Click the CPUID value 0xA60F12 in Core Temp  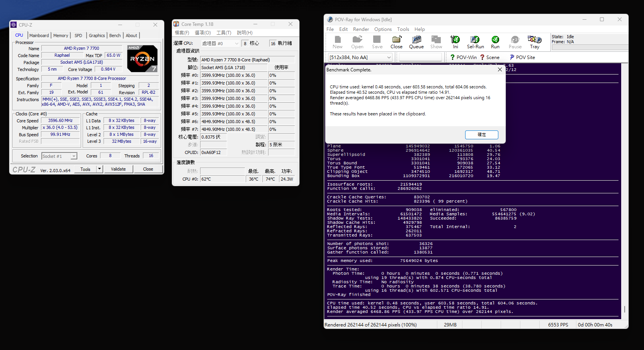coord(214,152)
